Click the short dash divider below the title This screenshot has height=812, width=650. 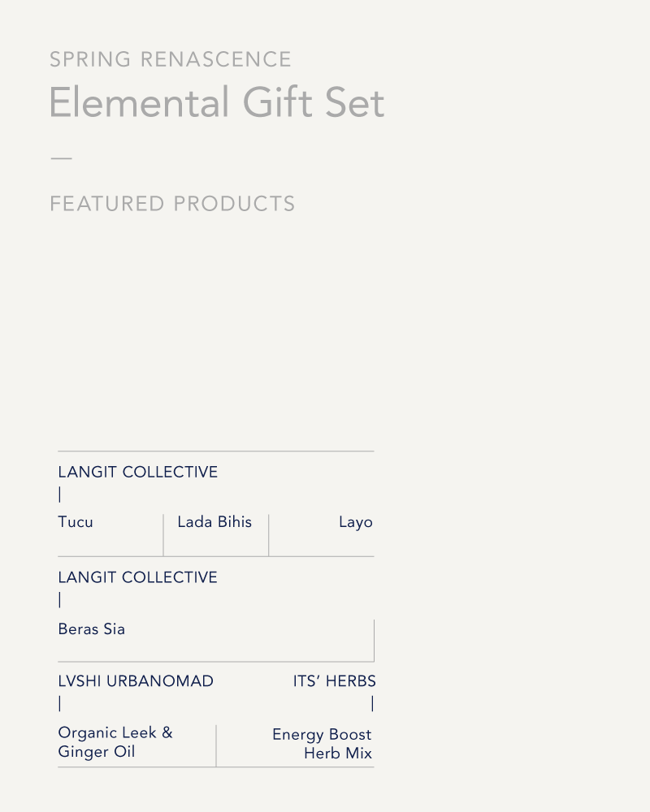(61, 158)
